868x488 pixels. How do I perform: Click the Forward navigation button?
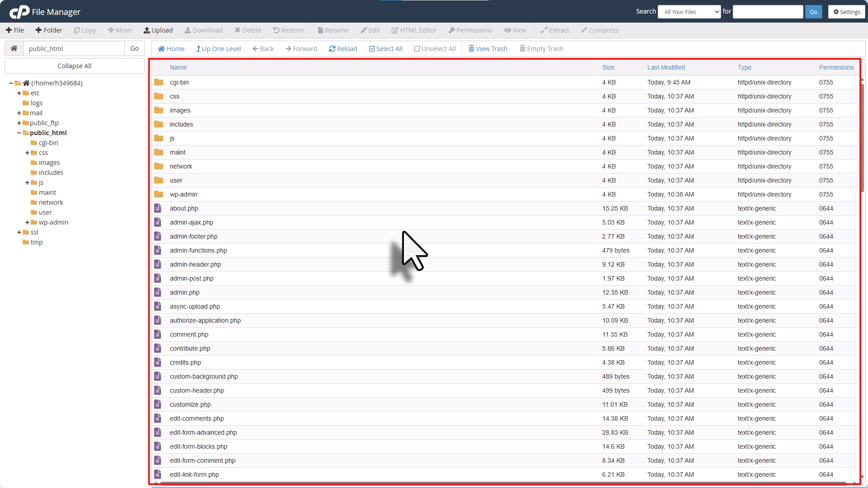pyautogui.click(x=302, y=49)
